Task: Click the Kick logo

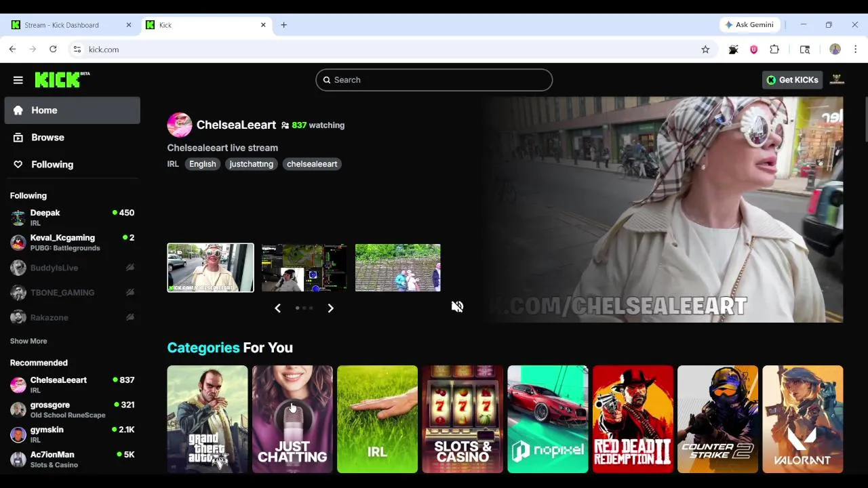Action: 62,79
